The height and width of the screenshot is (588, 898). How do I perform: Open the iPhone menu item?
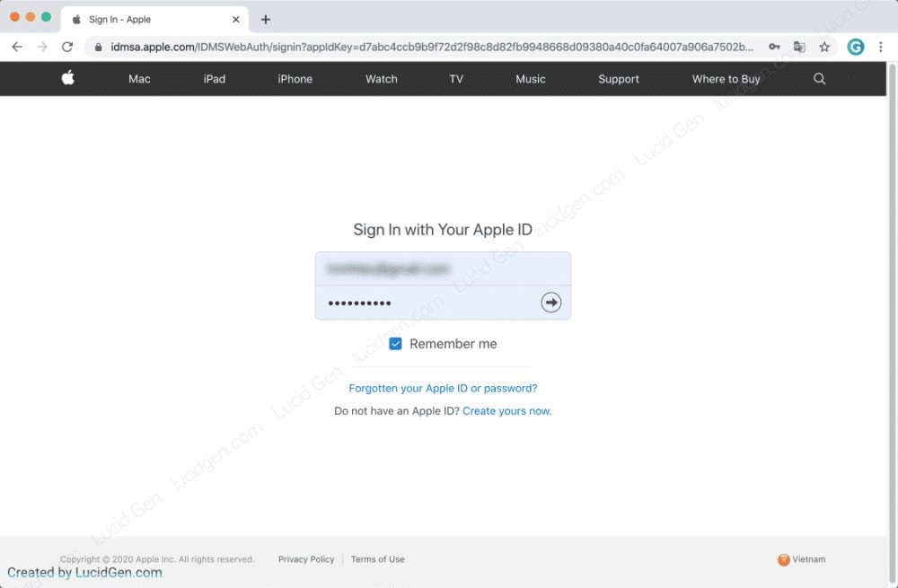[295, 79]
